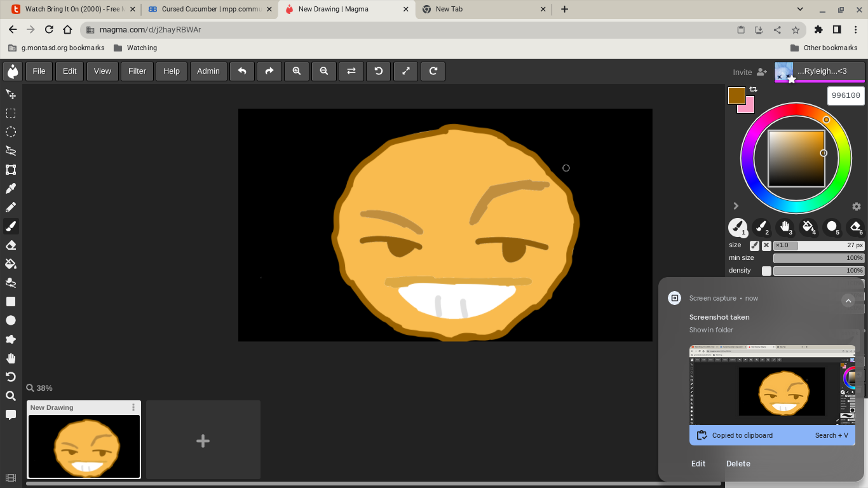Image resolution: width=868 pixels, height=488 pixels.
Task: Swap foreground and background colors
Action: point(754,90)
